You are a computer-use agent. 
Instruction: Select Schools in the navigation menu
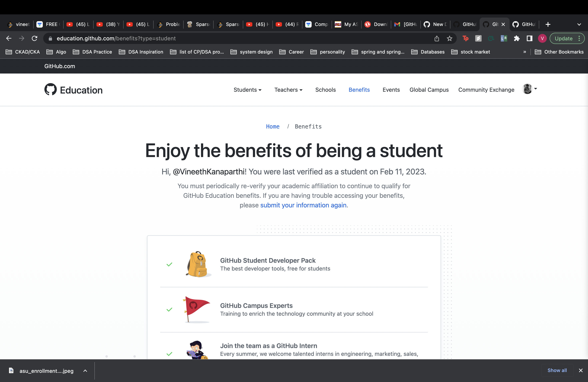(325, 90)
